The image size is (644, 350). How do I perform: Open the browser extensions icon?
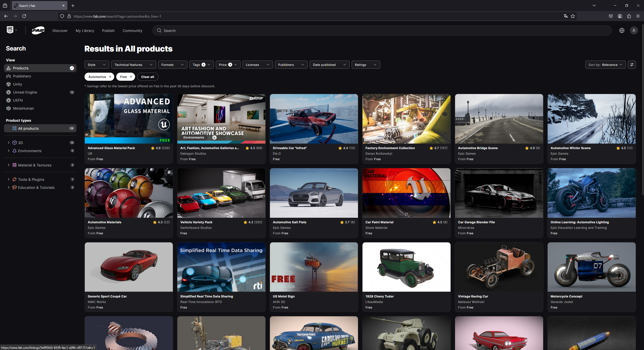pos(629,16)
